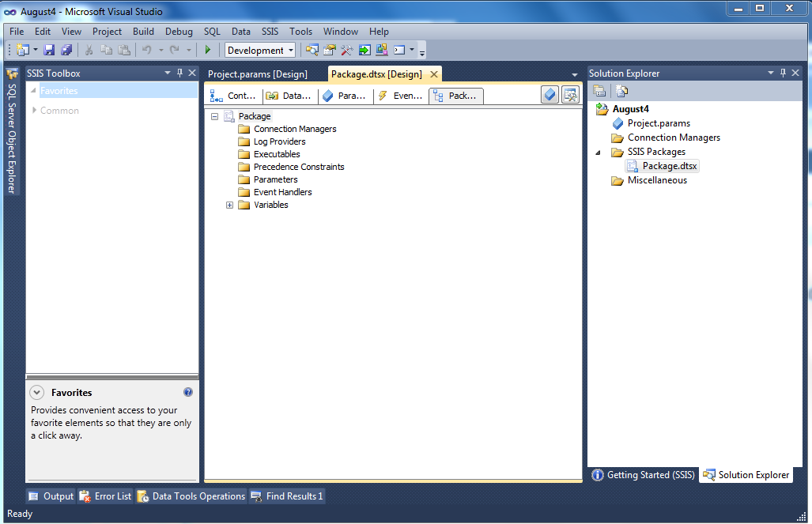Open the Solution Explorer window position dropdown

[771, 73]
